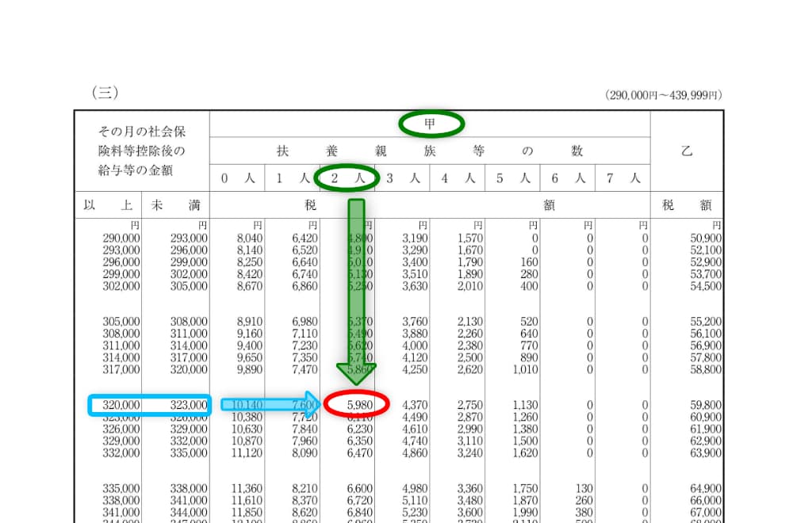Click the 67,000 cell in 乙 column
This screenshot has height=523, width=812.
coord(706,512)
